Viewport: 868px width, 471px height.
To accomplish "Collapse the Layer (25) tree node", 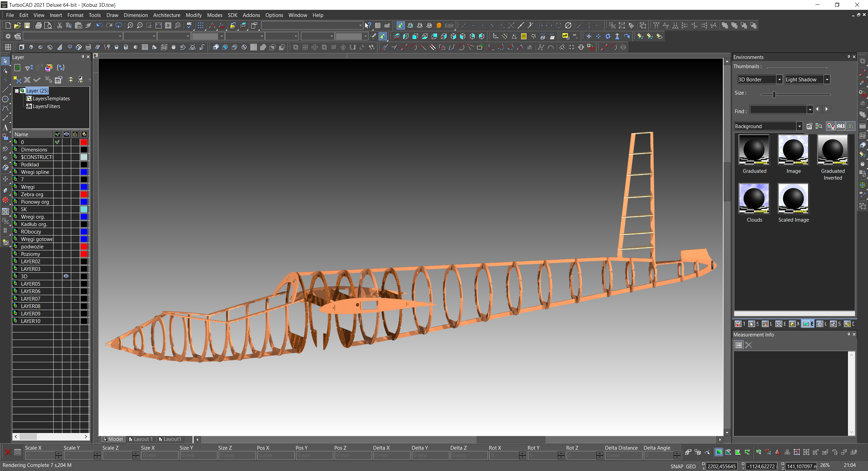I will pos(17,91).
